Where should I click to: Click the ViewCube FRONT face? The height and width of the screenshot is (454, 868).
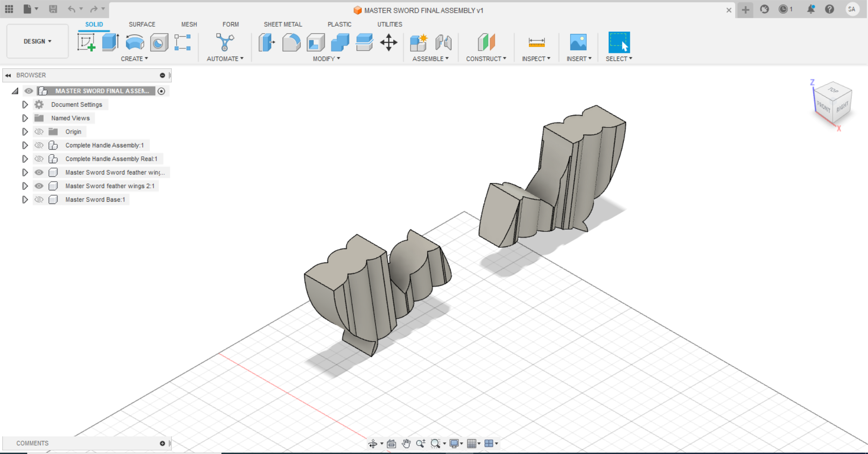tap(824, 107)
